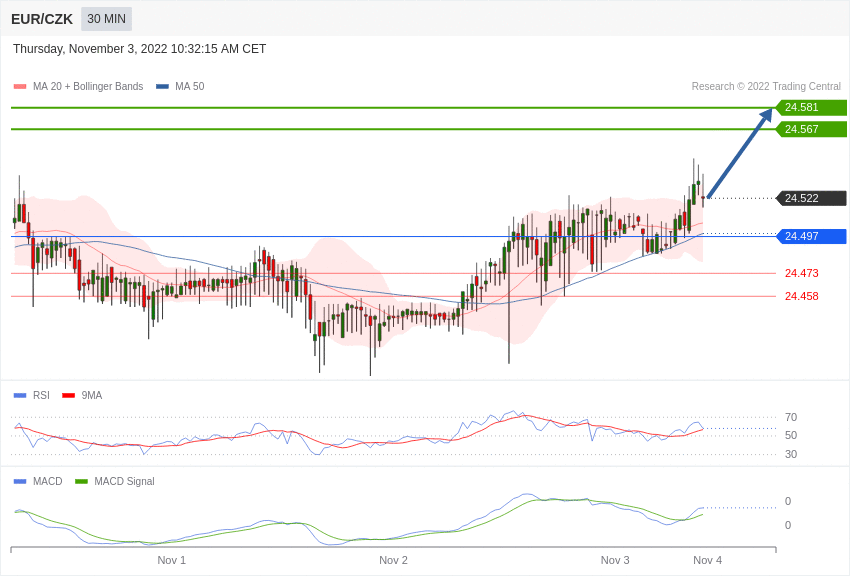Click the Nov 2 date axis label
The height and width of the screenshot is (576, 850).
coord(393,560)
